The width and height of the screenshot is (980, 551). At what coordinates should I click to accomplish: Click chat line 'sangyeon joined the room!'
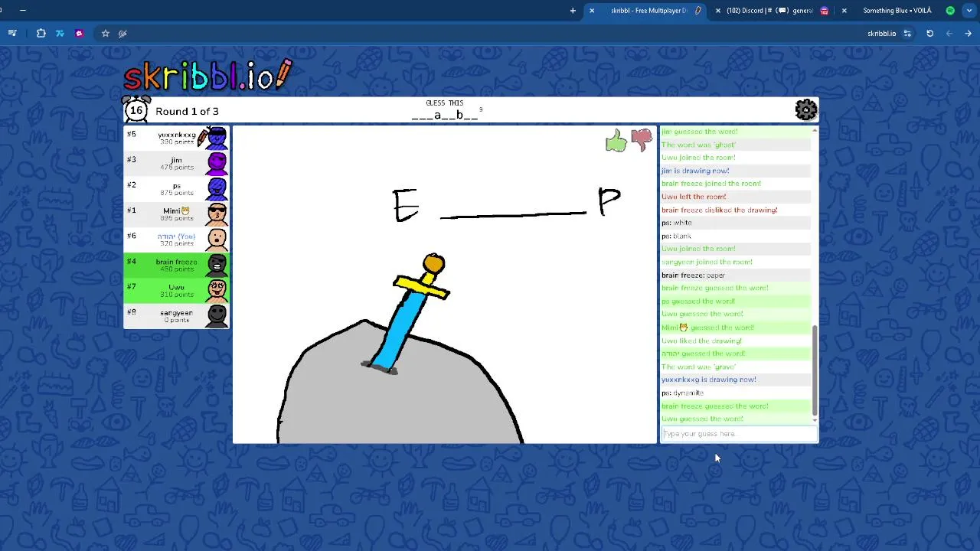click(707, 262)
